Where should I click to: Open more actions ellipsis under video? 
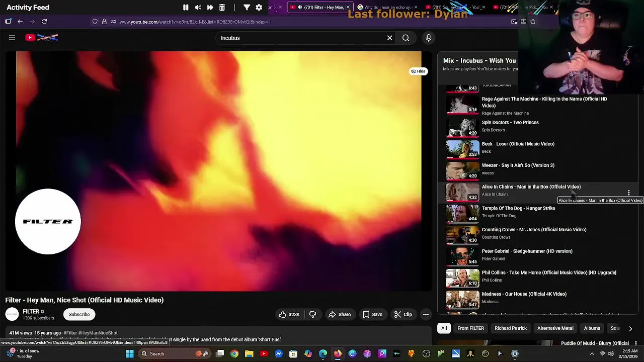[x=426, y=314]
